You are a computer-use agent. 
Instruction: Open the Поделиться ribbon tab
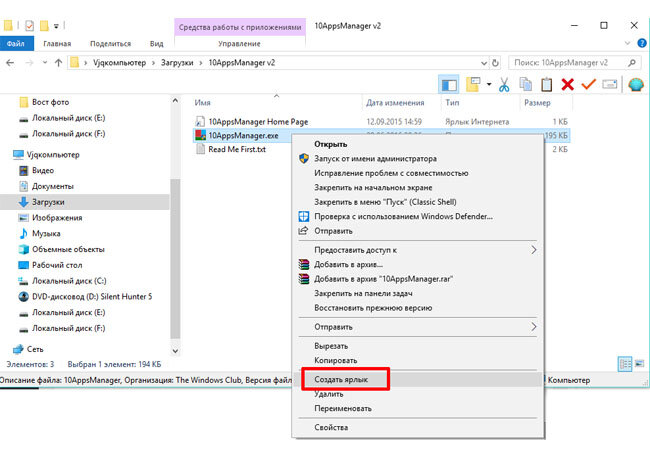(x=110, y=44)
